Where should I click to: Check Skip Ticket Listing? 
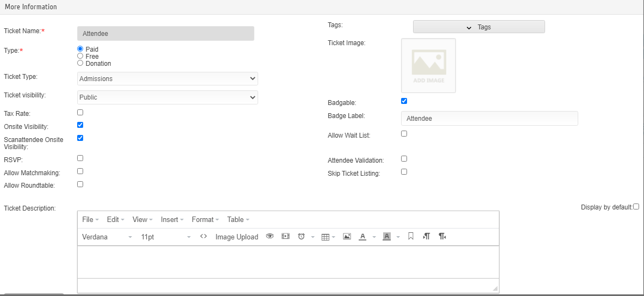coord(404,172)
